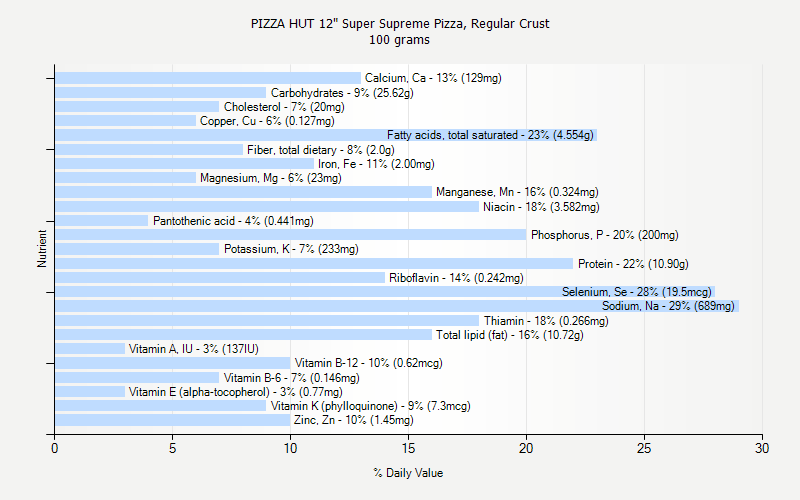Select 'Vitamin E (alpha-tocopherol) - 3% (0.77mg)' label
The image size is (800, 500).
[236, 392]
